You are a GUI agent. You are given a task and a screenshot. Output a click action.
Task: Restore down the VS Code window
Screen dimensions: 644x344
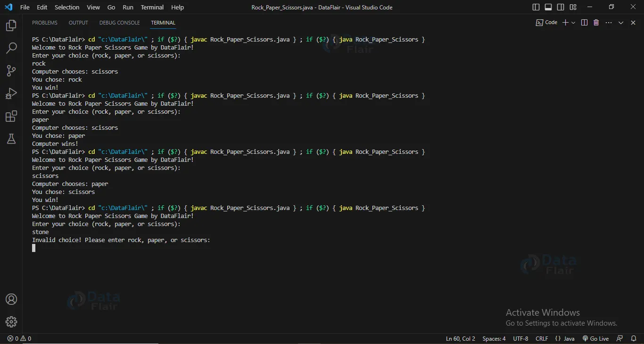pyautogui.click(x=611, y=7)
